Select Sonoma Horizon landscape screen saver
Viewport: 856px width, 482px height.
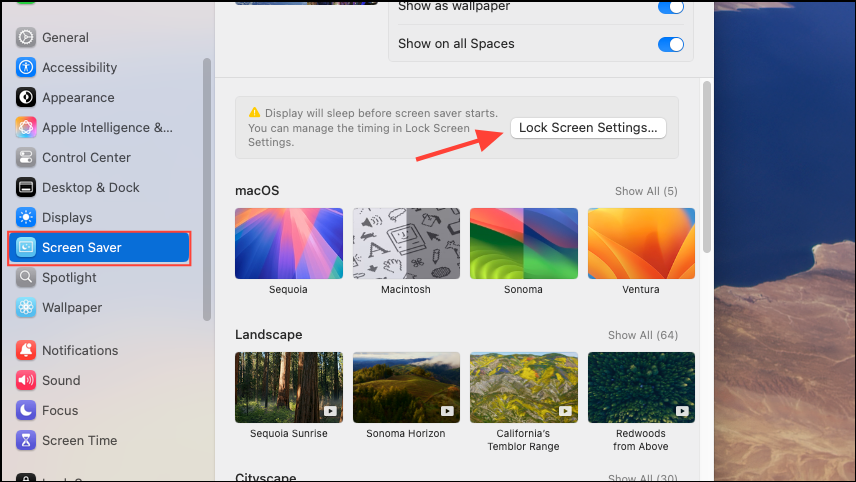[x=406, y=388]
